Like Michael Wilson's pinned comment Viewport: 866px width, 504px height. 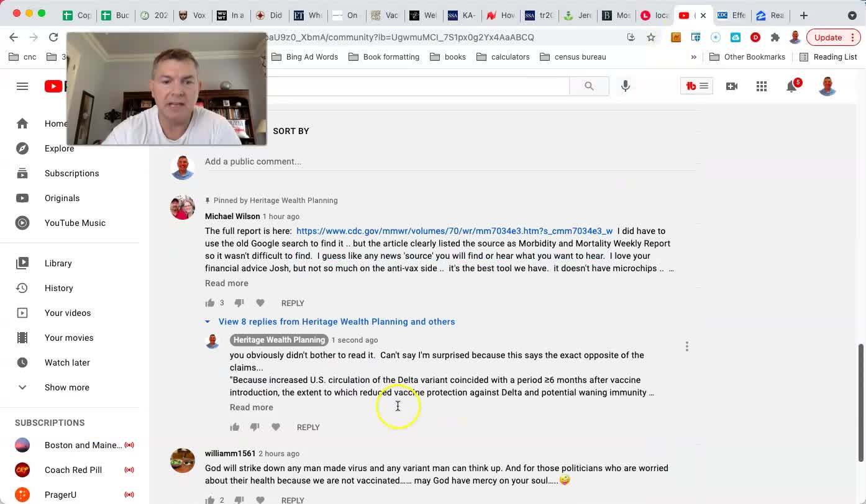[210, 303]
